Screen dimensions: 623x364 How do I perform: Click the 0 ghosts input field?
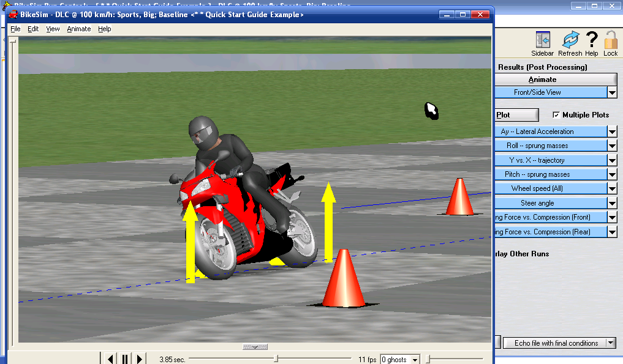395,360
